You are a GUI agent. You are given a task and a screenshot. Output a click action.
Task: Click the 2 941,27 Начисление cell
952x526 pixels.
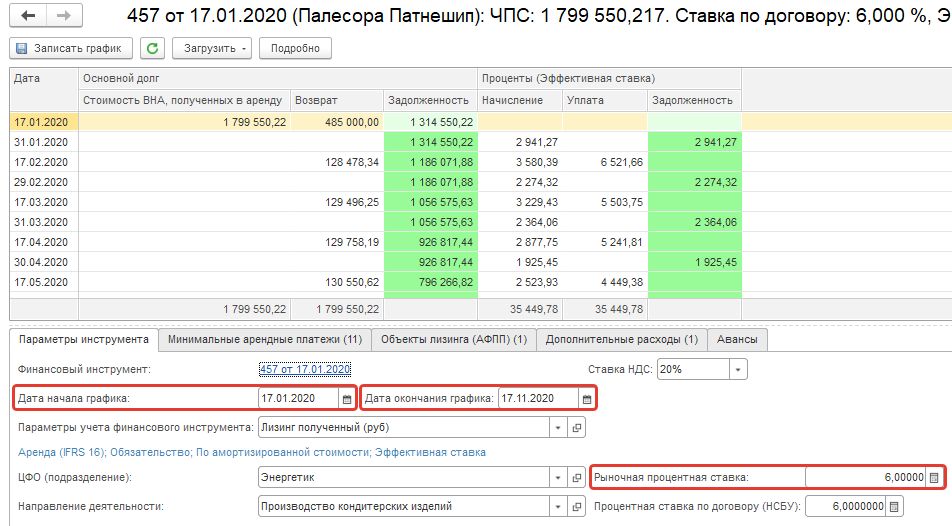point(520,142)
